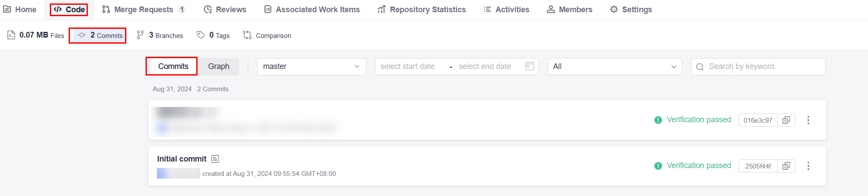
Task: Click the Initial commit title
Action: 182,159
